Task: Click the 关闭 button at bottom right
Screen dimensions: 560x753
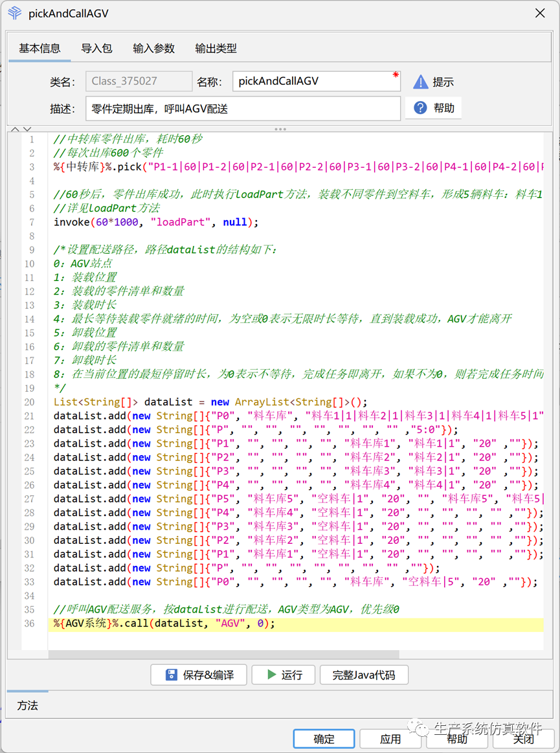Action: tap(524, 738)
